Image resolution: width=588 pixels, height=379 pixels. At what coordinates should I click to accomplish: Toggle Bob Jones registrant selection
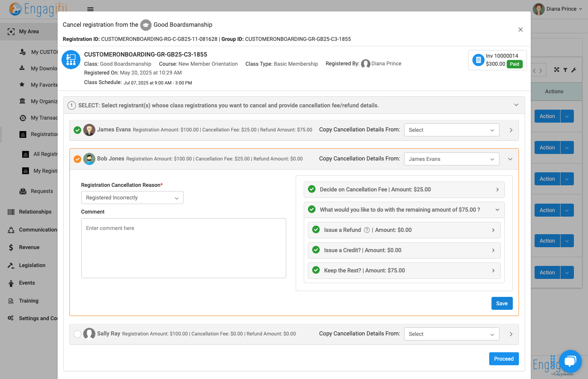click(x=77, y=159)
